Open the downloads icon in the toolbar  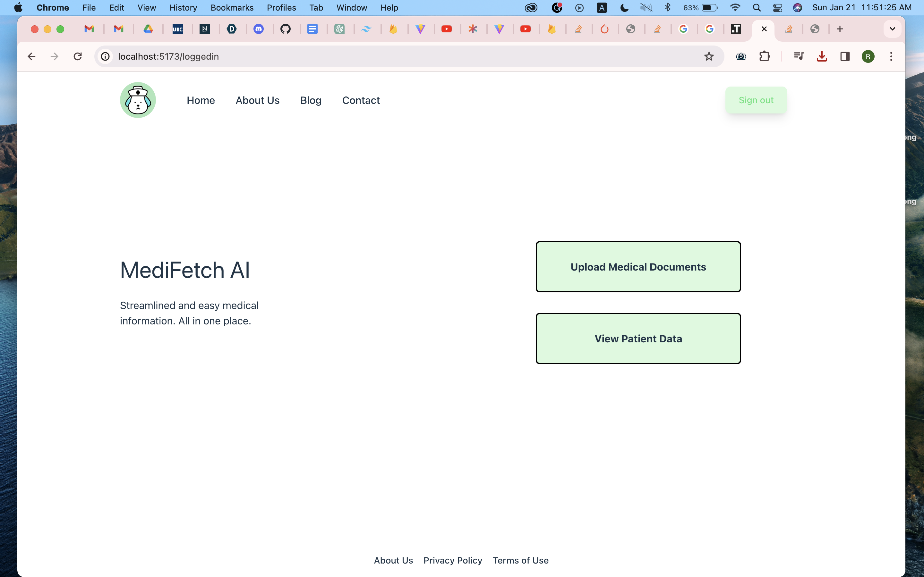(822, 56)
